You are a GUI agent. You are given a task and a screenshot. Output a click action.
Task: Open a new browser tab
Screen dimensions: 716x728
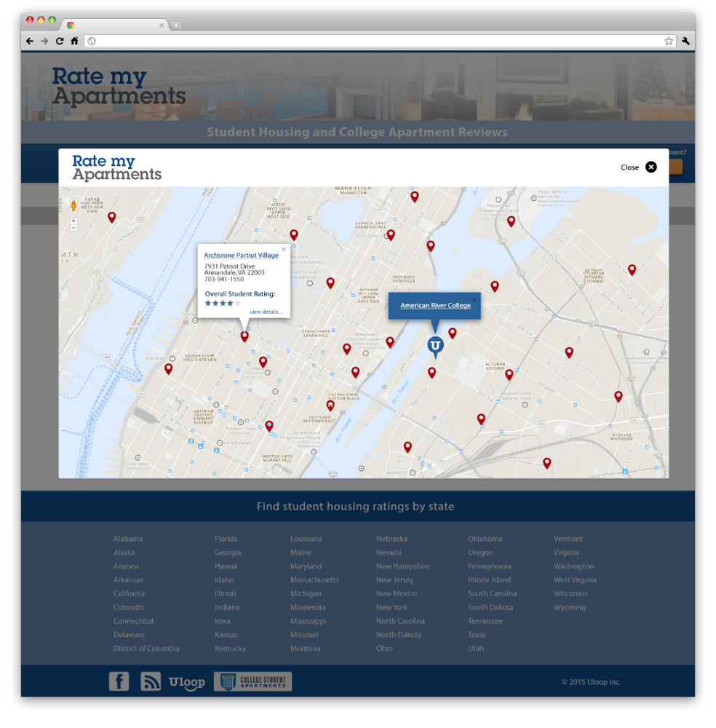click(x=176, y=25)
